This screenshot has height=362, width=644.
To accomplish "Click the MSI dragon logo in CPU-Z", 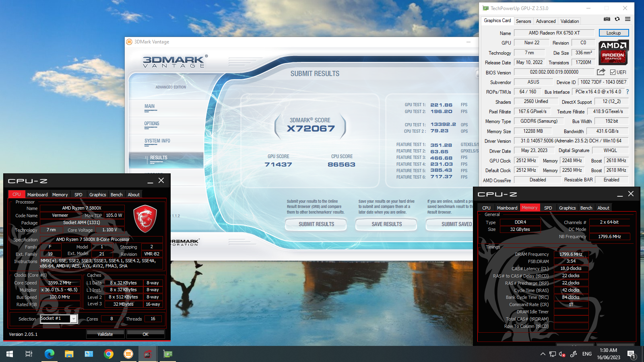I will pos(145,219).
